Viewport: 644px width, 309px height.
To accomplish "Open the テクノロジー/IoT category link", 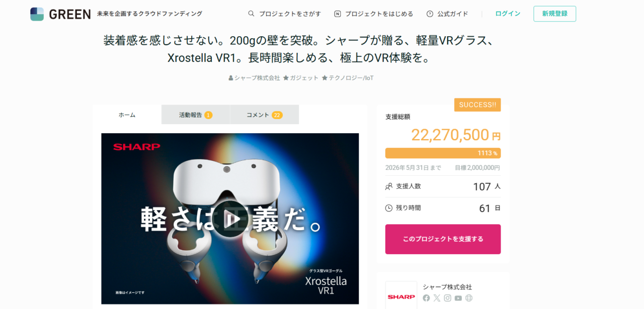I will click(x=348, y=78).
